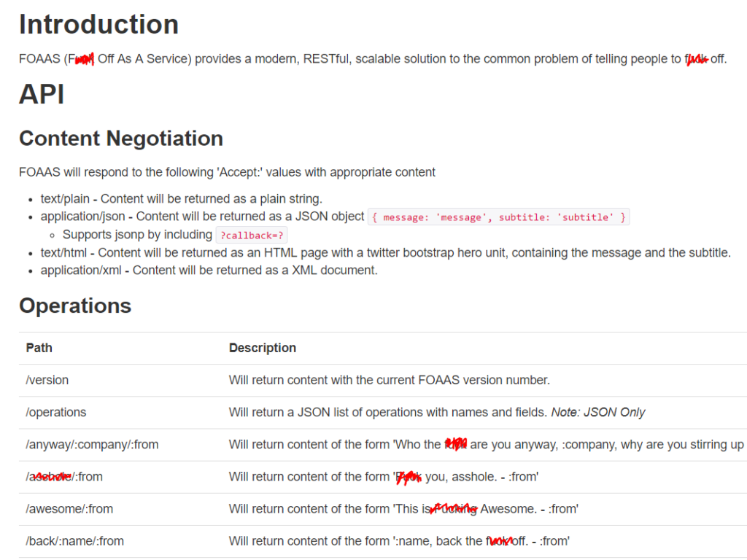Click the /version path cell
747x560 pixels.
click(47, 380)
